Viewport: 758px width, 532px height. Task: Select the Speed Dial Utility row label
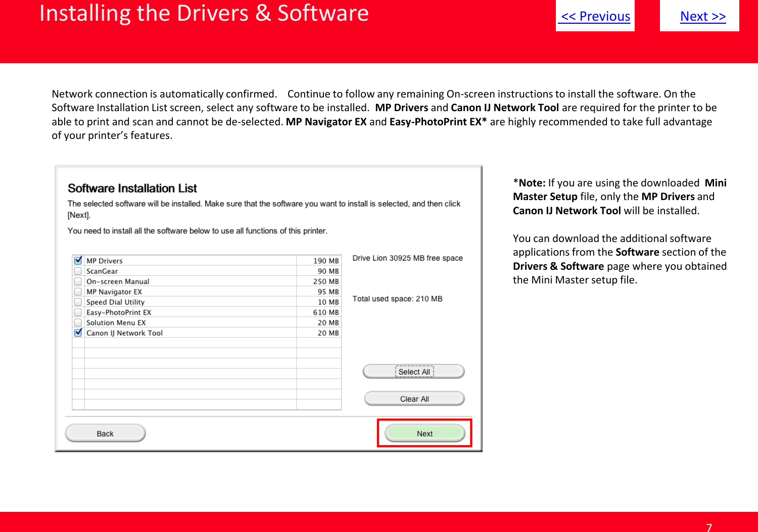115,302
